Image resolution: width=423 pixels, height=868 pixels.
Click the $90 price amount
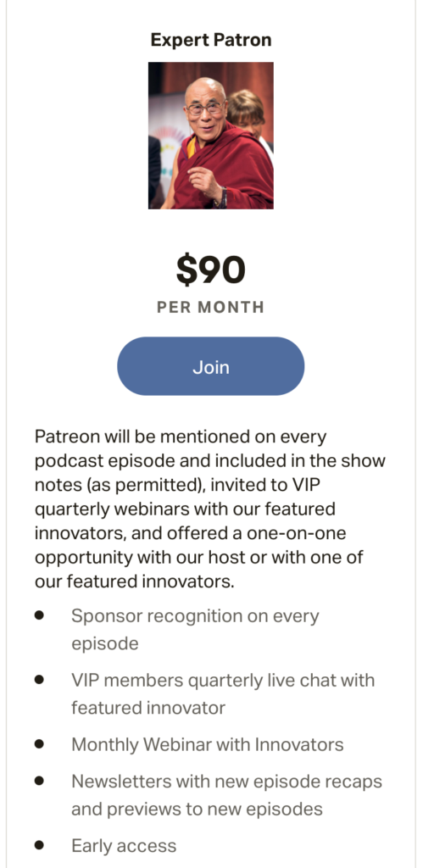211,270
